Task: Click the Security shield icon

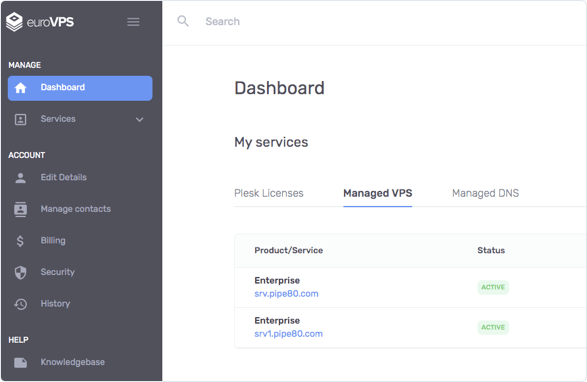Action: pyautogui.click(x=20, y=273)
